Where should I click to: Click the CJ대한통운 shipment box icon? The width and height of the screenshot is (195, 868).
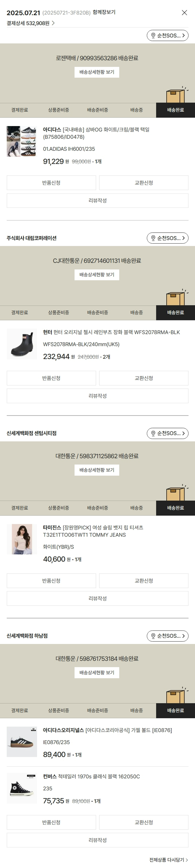tap(175, 298)
